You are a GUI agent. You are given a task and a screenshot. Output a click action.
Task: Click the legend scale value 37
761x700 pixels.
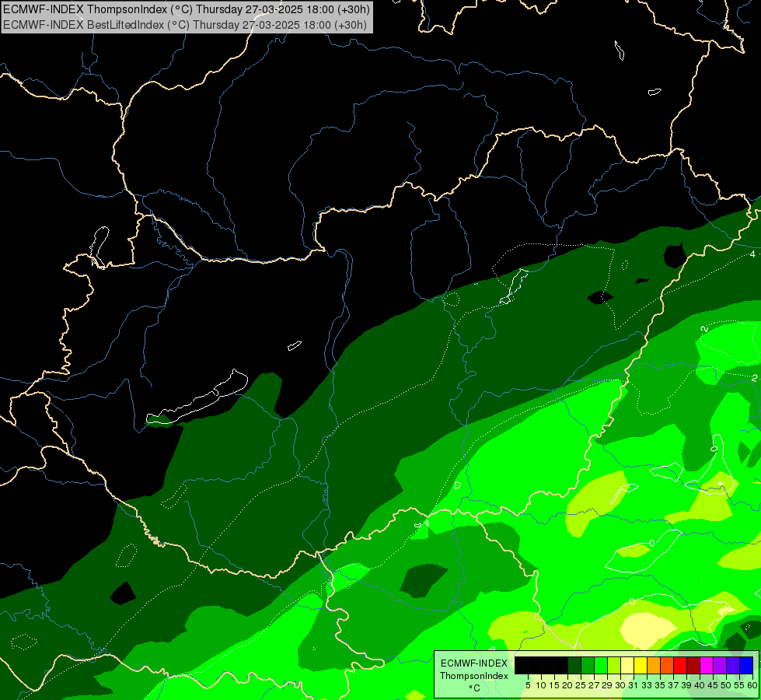point(674,685)
